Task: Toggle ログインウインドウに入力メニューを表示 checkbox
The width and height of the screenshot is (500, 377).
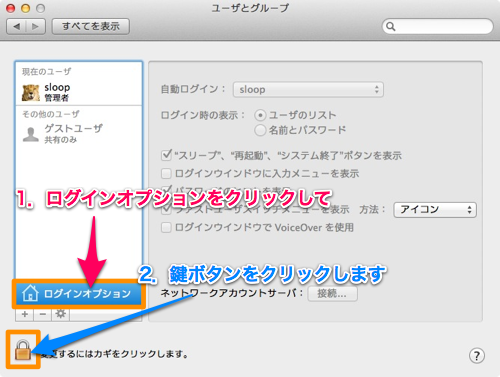Action: (x=166, y=173)
